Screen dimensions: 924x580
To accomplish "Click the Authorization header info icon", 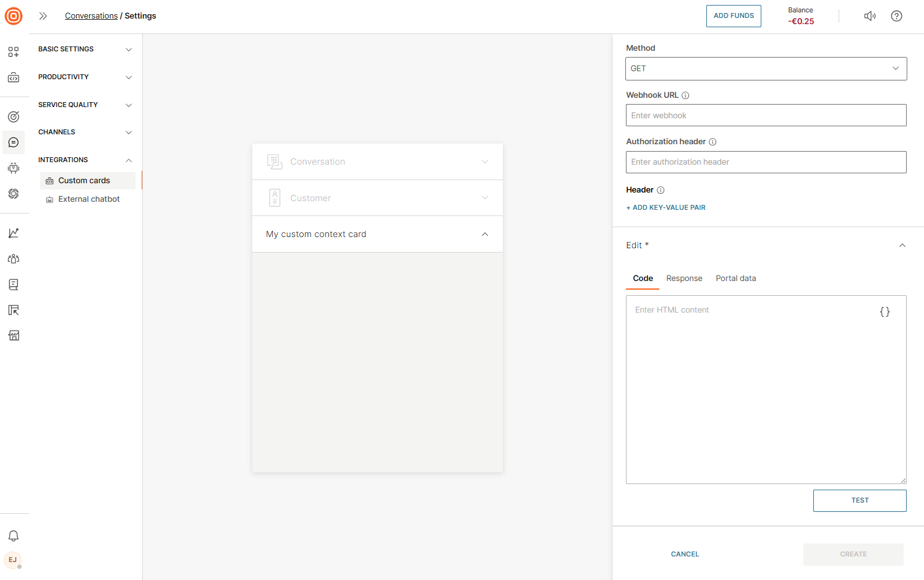I will pyautogui.click(x=712, y=142).
